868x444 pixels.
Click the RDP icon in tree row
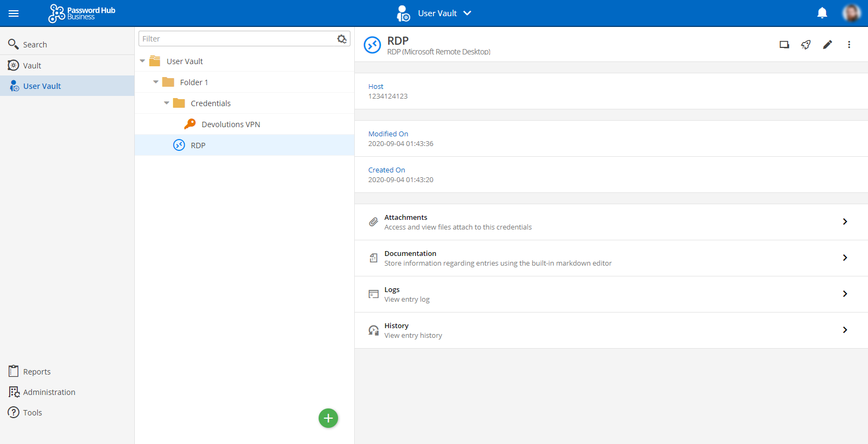pyautogui.click(x=179, y=145)
